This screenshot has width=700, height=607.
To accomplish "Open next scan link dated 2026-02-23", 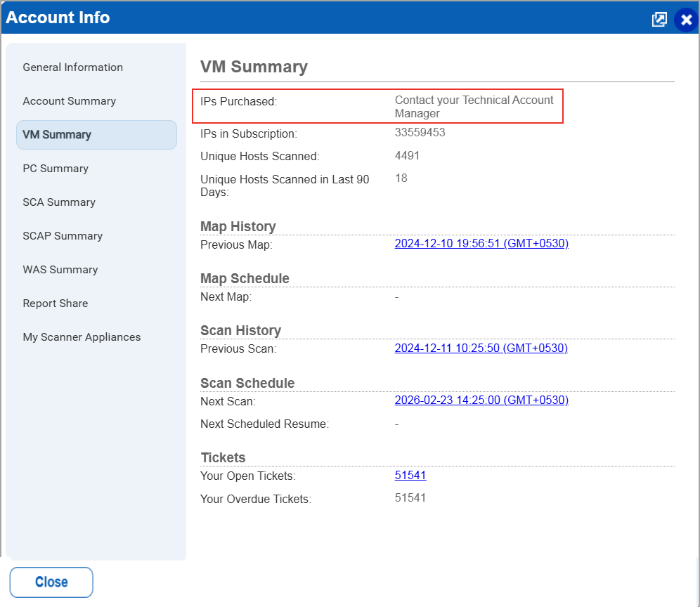I will point(481,400).
